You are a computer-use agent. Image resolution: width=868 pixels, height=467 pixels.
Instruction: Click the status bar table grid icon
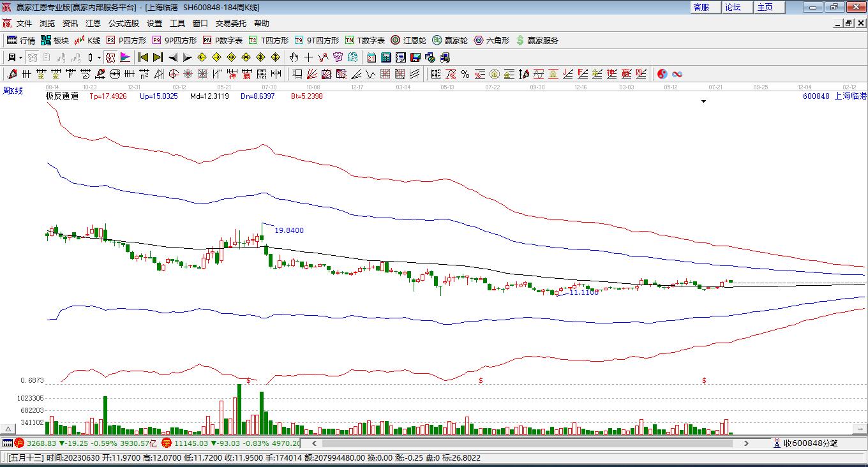(x=8, y=443)
